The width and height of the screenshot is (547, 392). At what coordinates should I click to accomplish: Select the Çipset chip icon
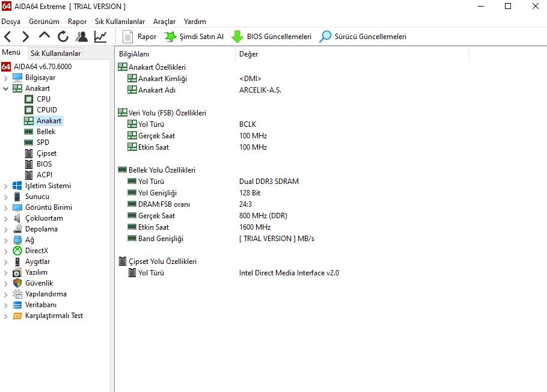[x=29, y=153]
